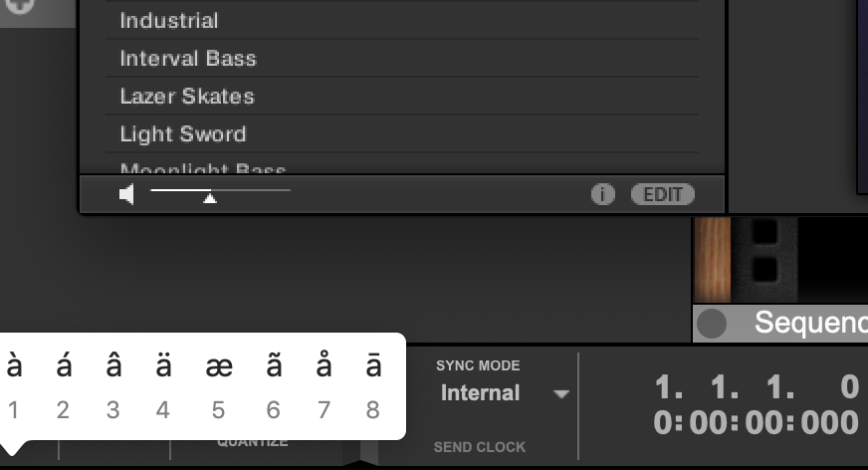Open the Sync Mode Internal dropdown arrow
The width and height of the screenshot is (868, 470).
[561, 393]
